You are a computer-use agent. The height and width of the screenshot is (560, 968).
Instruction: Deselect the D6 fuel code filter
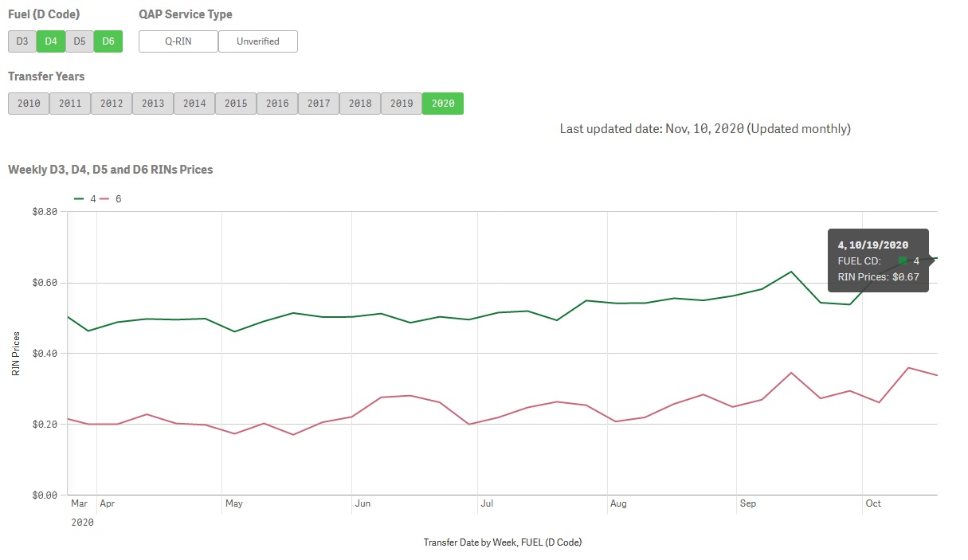108,41
